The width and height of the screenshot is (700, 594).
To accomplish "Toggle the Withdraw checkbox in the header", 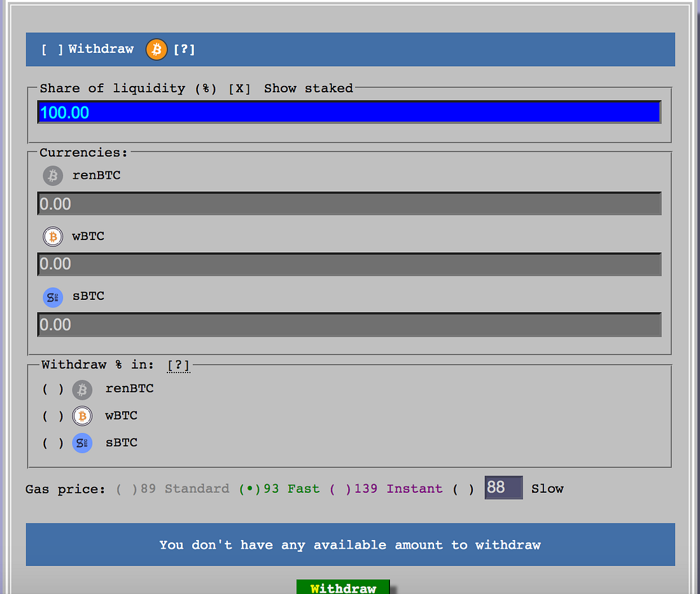I will (52, 49).
